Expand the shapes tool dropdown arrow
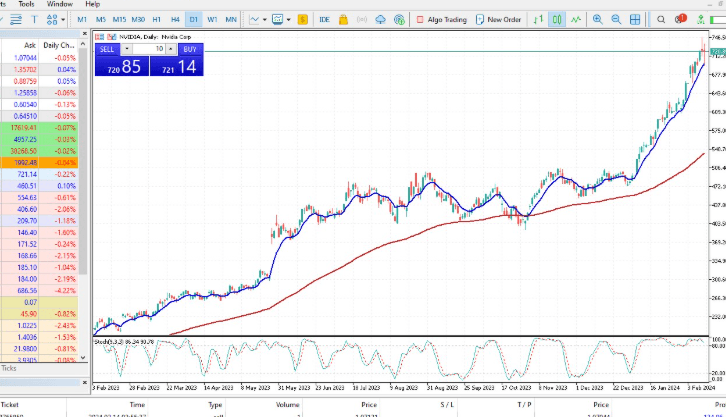 (63, 19)
